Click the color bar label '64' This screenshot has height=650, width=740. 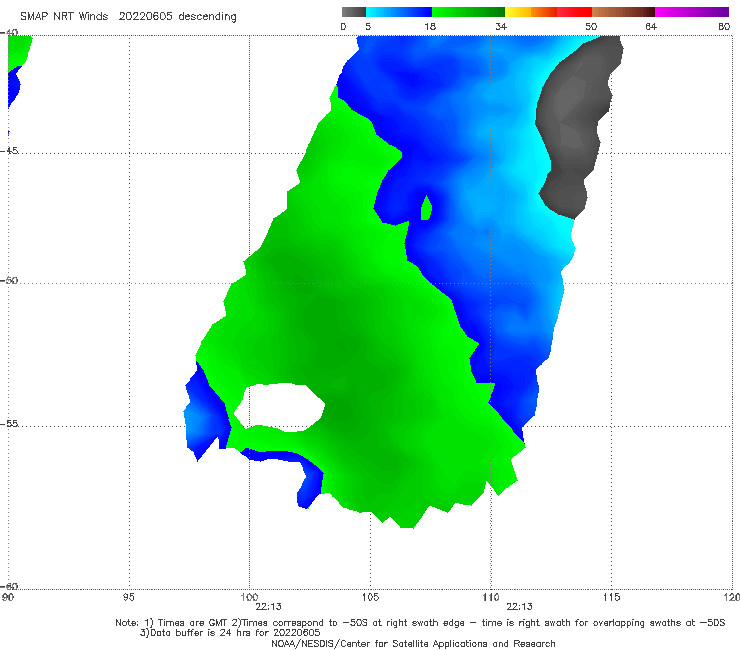651,26
